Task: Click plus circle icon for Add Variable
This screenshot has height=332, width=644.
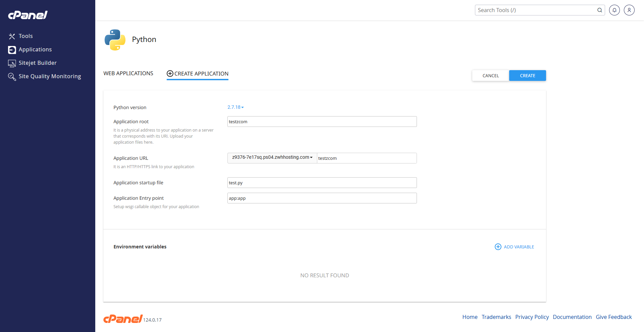Action: click(x=498, y=247)
